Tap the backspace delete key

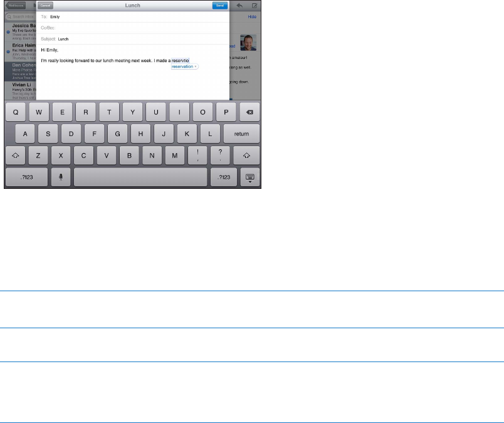pos(249,112)
